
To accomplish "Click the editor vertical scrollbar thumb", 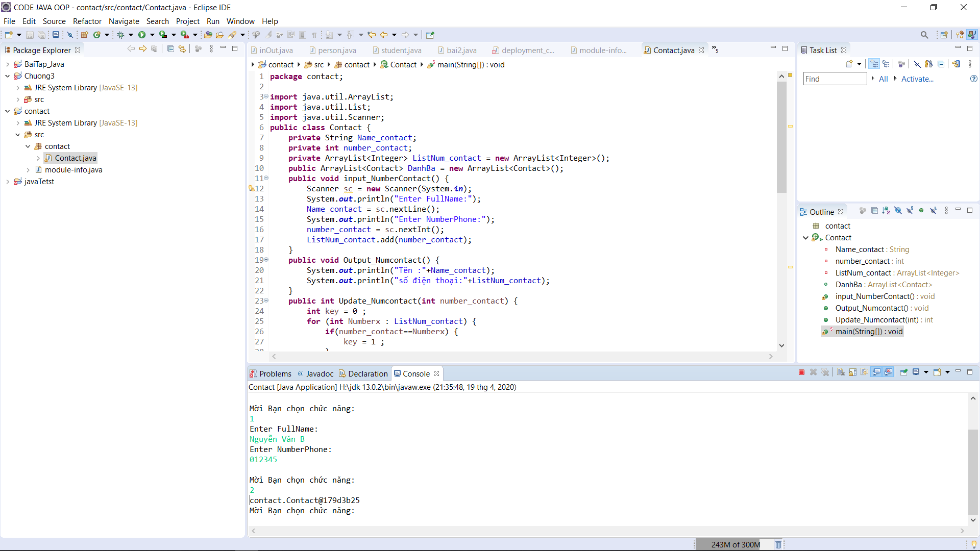I will tap(781, 138).
